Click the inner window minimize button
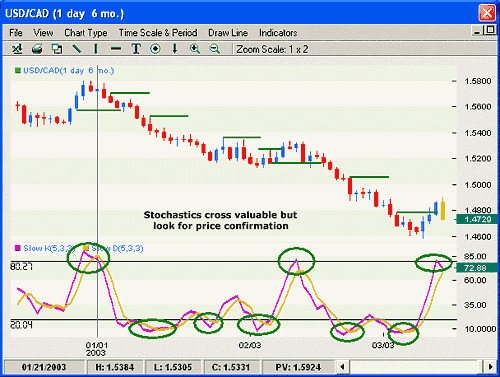 [477, 31]
